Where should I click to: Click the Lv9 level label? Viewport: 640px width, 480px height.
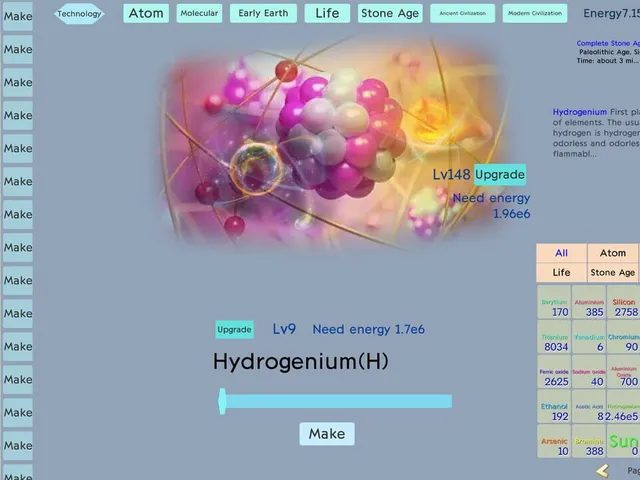coord(284,329)
